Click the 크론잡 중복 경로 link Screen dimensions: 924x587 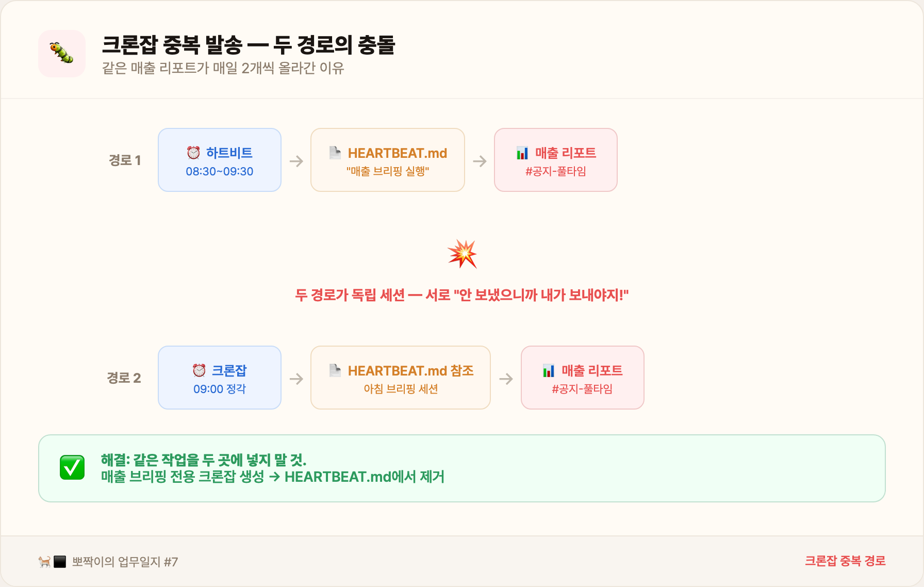(x=846, y=560)
